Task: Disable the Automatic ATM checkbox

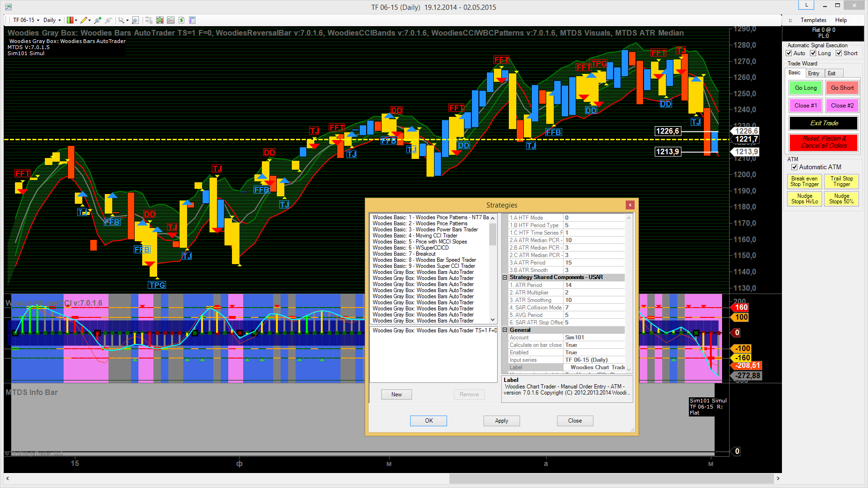Action: (x=794, y=167)
